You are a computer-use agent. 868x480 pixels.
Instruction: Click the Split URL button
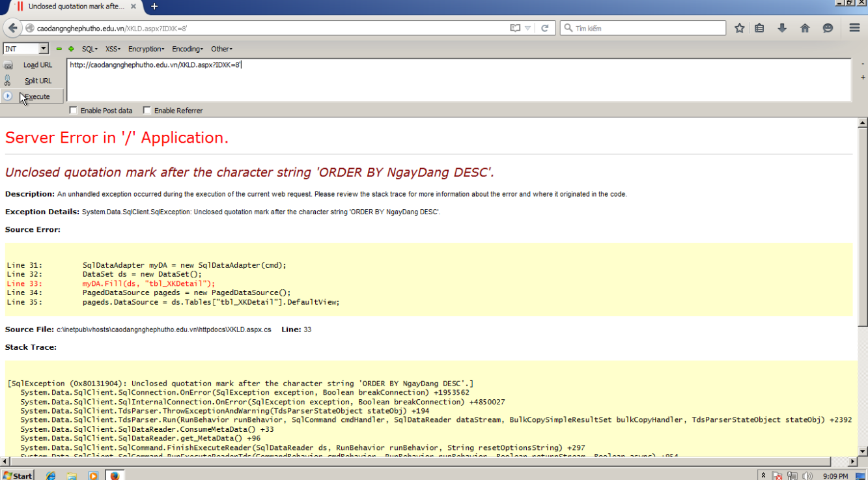pyautogui.click(x=38, y=81)
